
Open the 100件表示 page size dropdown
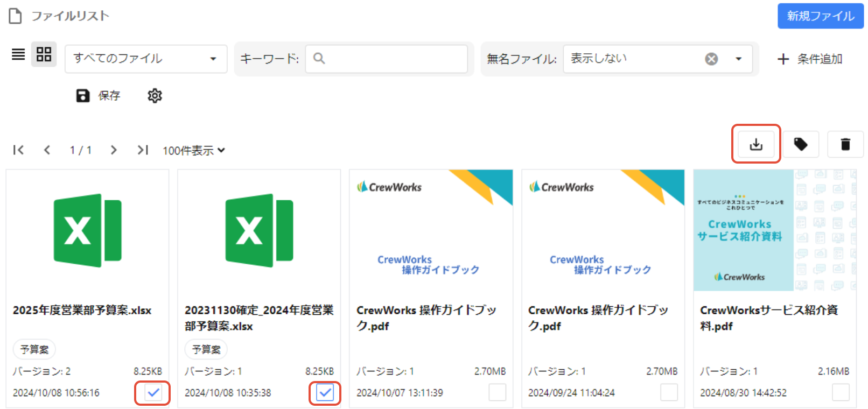(x=194, y=151)
